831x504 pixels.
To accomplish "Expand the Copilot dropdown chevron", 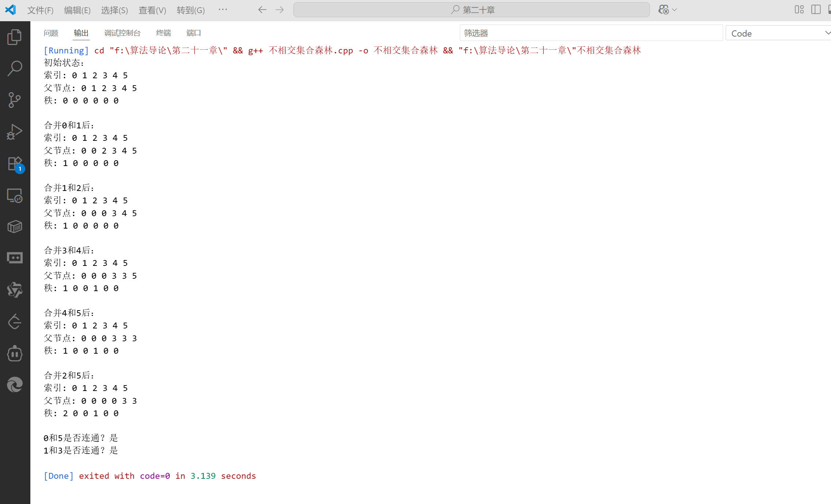I will click(674, 10).
